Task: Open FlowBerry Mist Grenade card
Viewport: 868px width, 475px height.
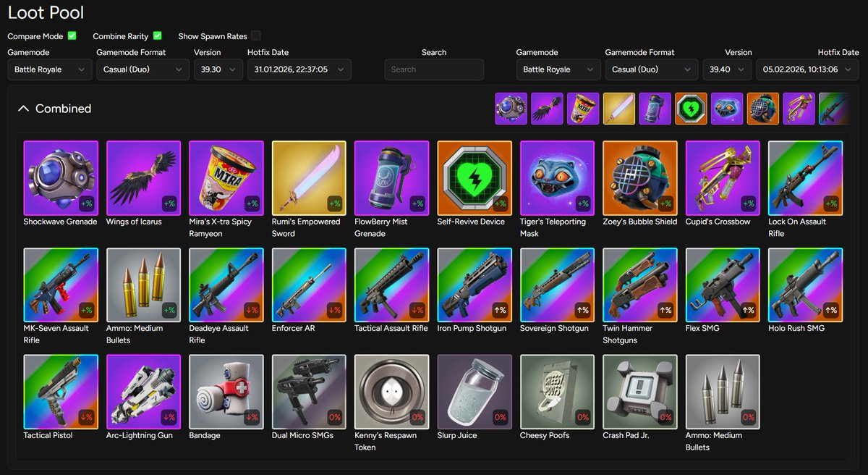Action: tap(392, 178)
